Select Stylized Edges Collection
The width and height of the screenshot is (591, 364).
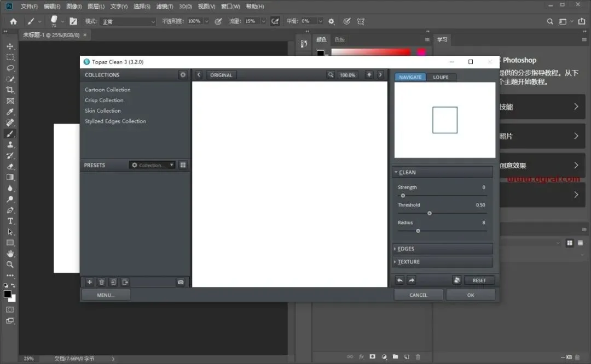coord(115,121)
